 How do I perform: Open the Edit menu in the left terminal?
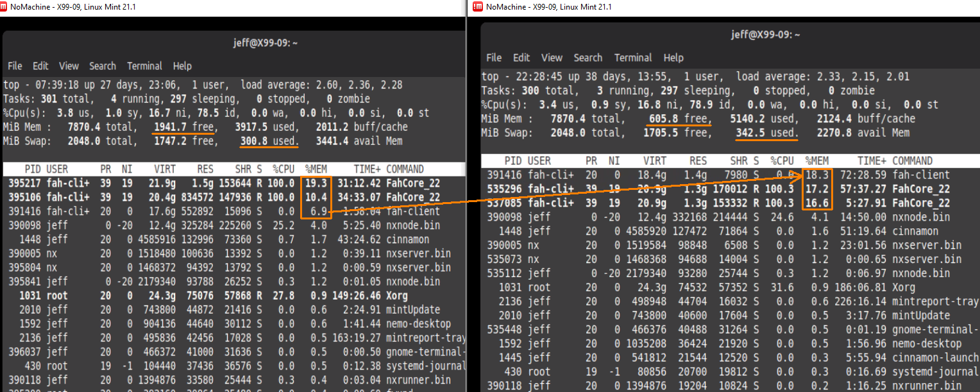pyautogui.click(x=40, y=65)
